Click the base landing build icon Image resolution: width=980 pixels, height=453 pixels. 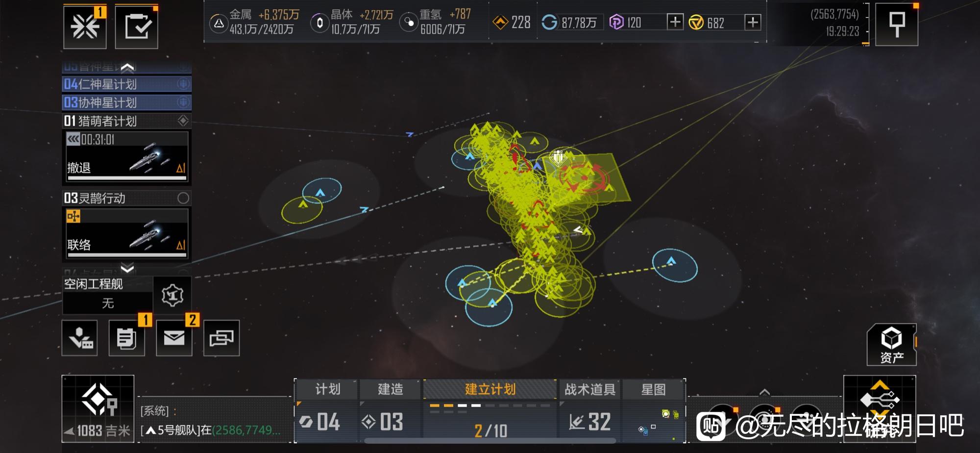click(79, 338)
